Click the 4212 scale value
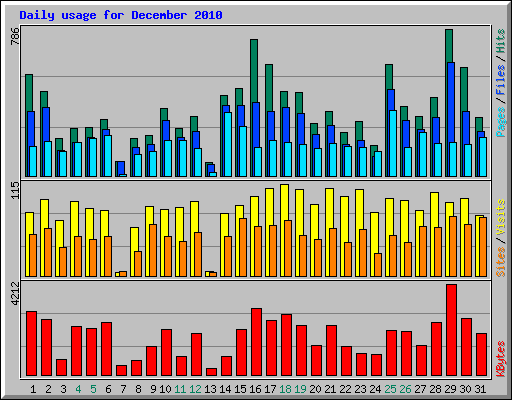 pos(15,294)
